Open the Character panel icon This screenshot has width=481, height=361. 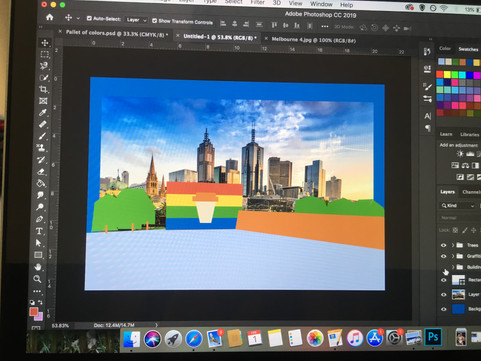(428, 116)
